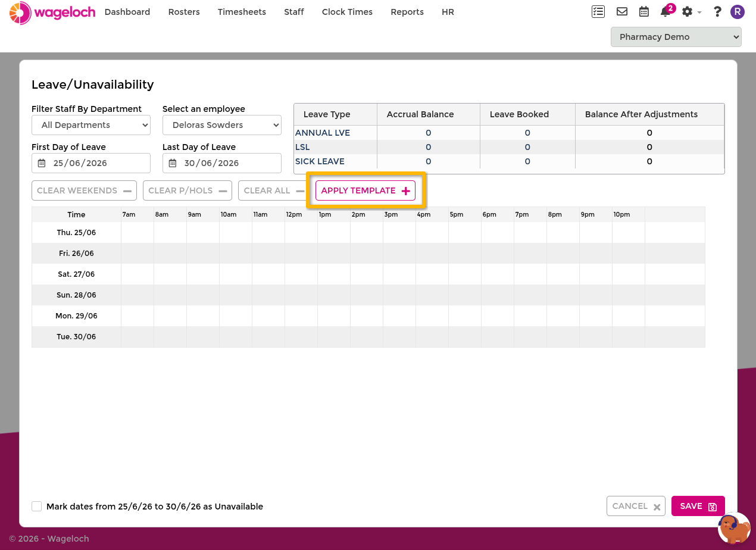Click the Clear All button
This screenshot has height=550, width=756.
(x=274, y=190)
